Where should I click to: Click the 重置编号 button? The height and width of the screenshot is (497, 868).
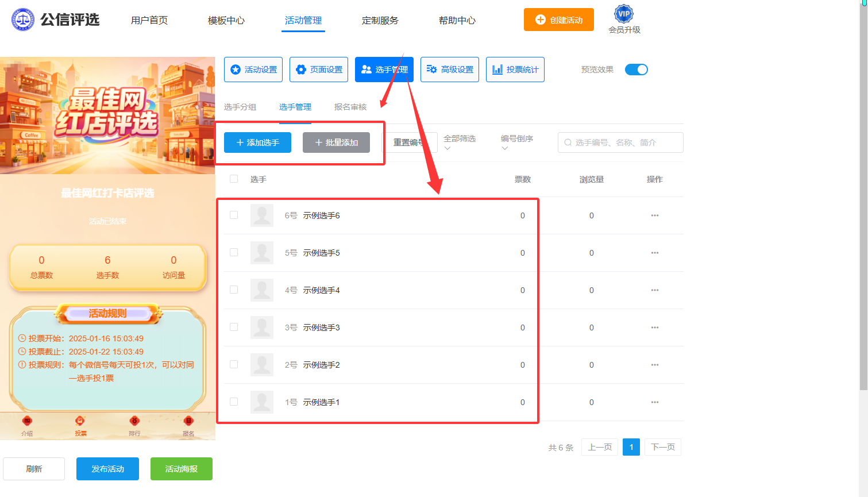click(410, 142)
